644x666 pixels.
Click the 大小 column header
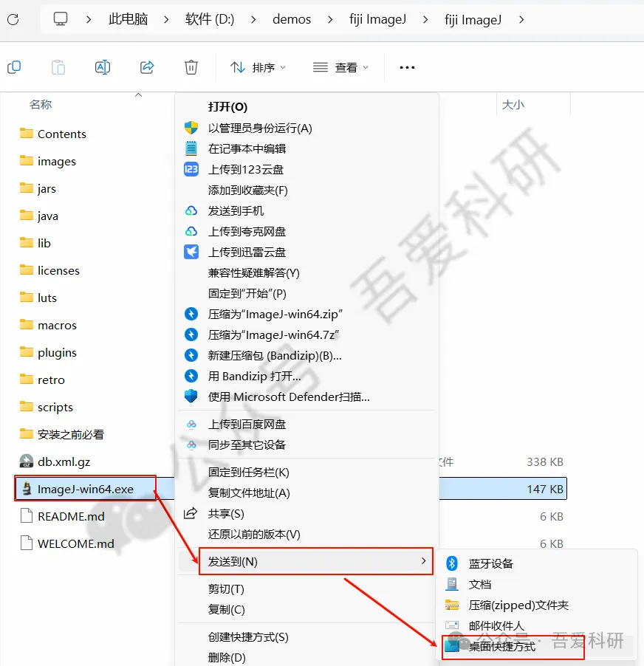click(x=513, y=105)
